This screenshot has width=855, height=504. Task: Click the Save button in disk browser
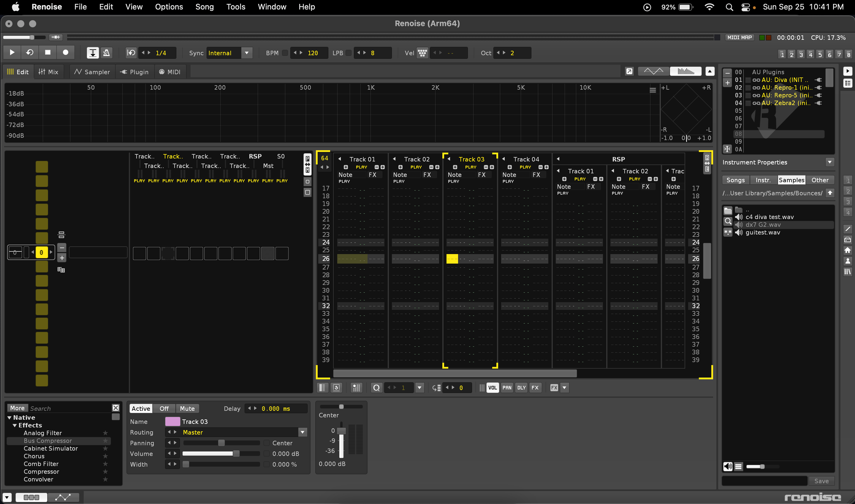coord(821,481)
